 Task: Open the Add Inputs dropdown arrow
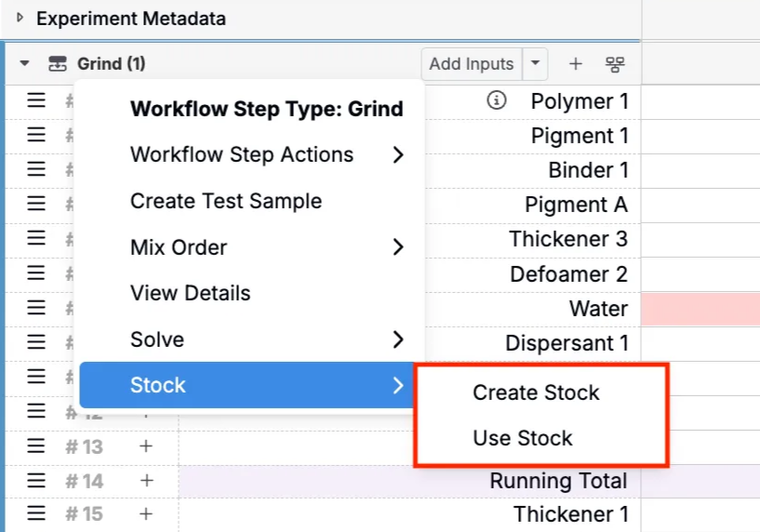(x=535, y=63)
